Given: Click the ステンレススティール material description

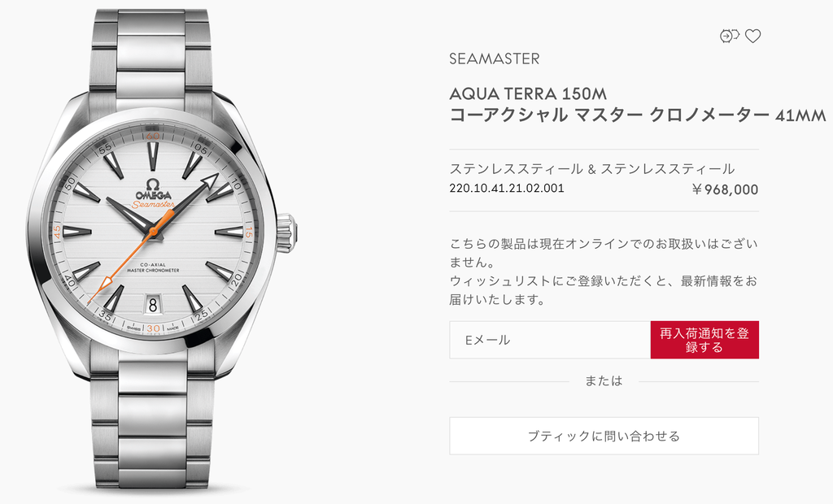Looking at the screenshot, I should pos(592,169).
